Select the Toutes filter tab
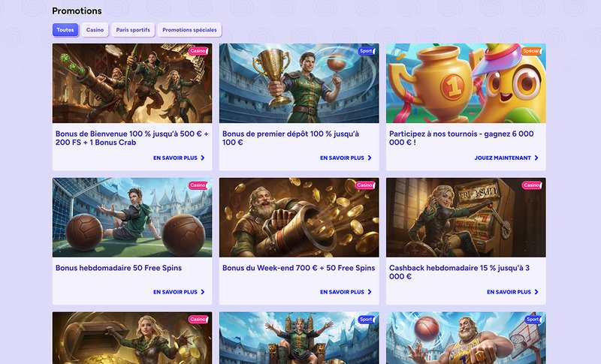 pyautogui.click(x=65, y=30)
